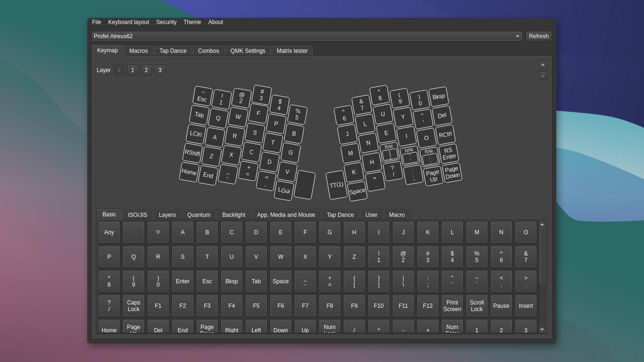Viewport: 644px width, 362px height.
Task: Open the Keyboard layout menu
Action: [x=128, y=22]
